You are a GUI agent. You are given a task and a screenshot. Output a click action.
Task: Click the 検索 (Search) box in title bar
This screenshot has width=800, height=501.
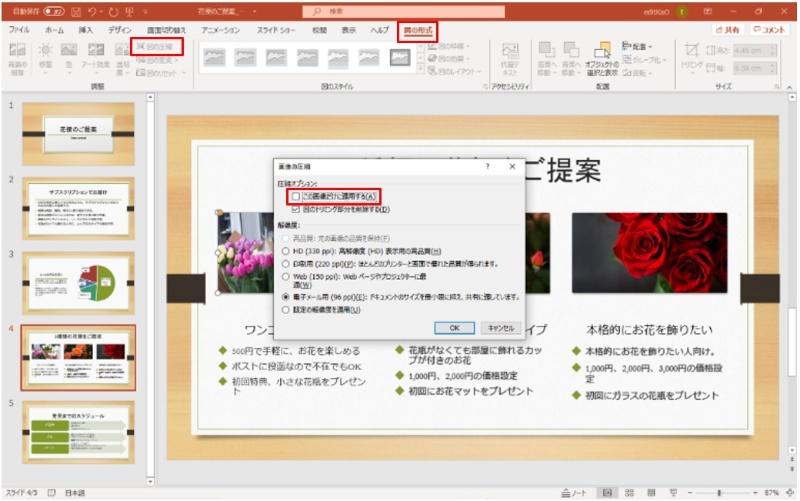point(404,11)
